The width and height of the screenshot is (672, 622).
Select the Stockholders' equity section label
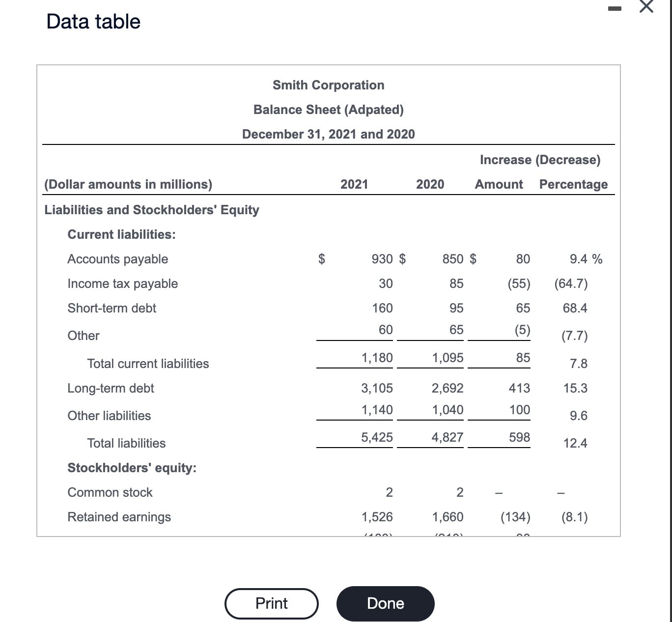point(131,468)
